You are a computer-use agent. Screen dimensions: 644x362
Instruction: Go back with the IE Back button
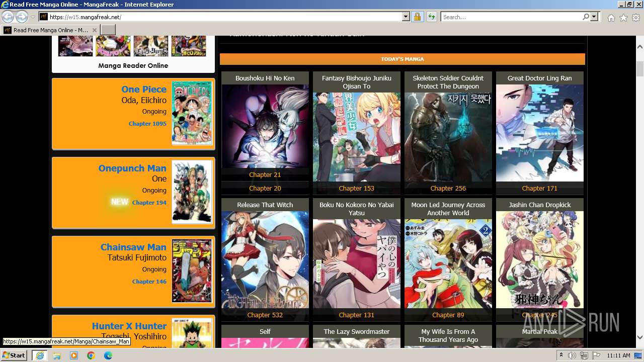pyautogui.click(x=8, y=17)
